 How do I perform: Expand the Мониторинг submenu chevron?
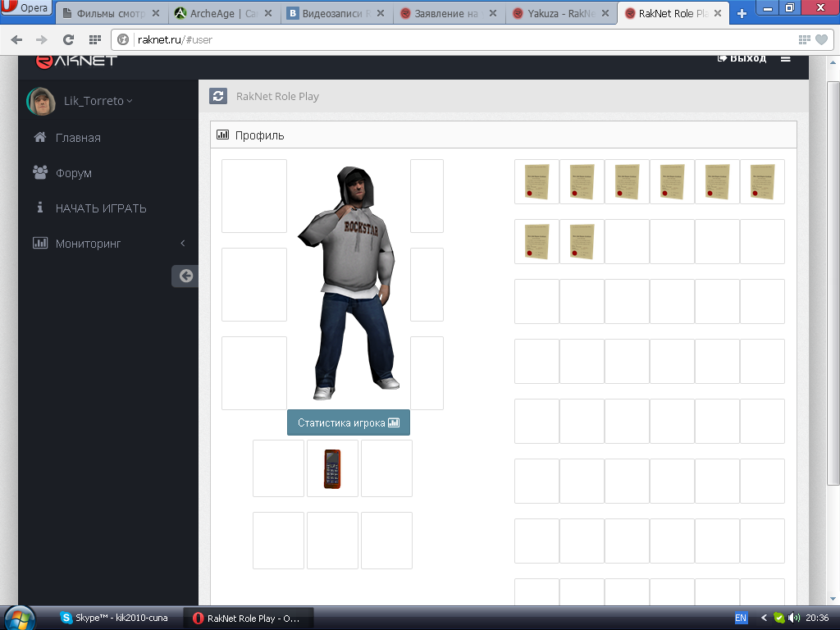pos(183,243)
